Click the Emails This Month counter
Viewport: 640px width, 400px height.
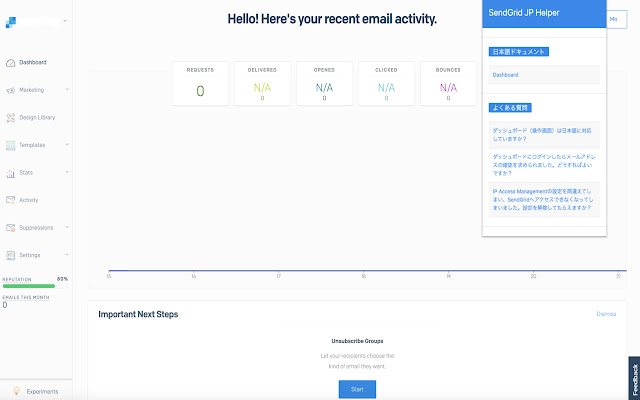(26, 301)
